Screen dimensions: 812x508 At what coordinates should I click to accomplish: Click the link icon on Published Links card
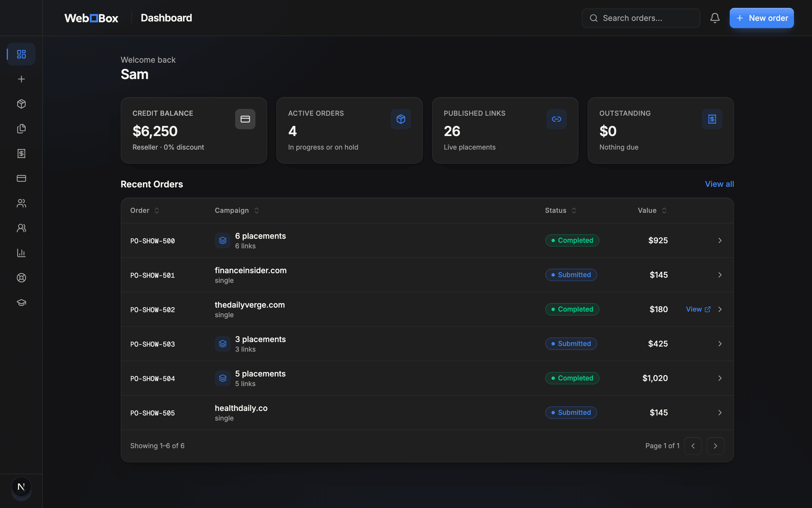pyautogui.click(x=556, y=119)
